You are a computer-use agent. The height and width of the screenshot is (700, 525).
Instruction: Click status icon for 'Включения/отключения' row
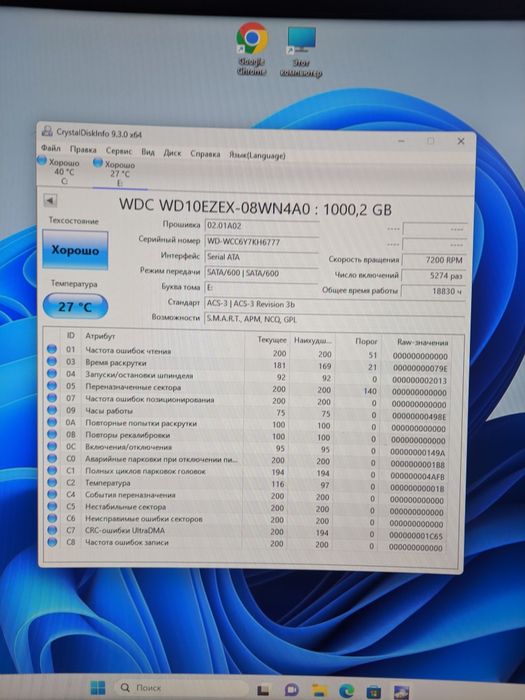pyautogui.click(x=52, y=446)
